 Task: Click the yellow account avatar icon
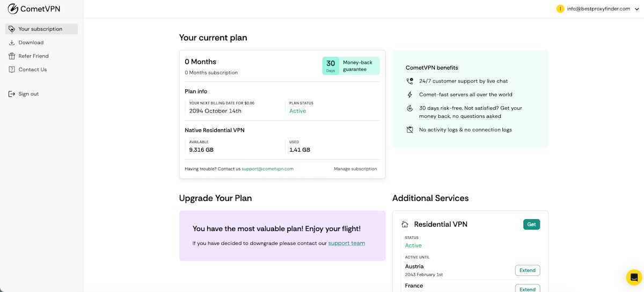pyautogui.click(x=560, y=9)
